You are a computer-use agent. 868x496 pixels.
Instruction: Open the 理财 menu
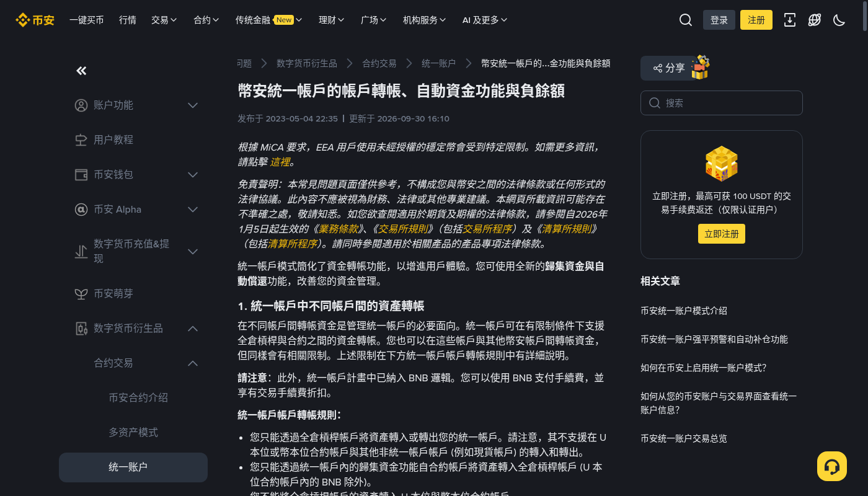pyautogui.click(x=332, y=20)
